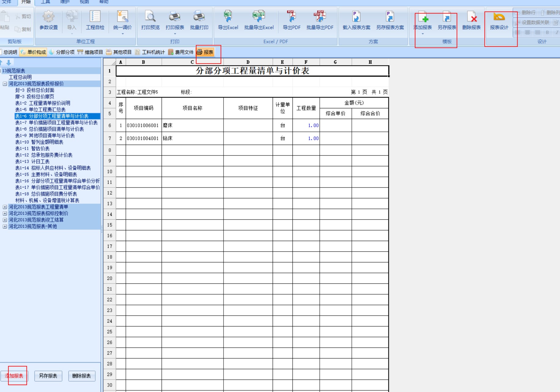Click 载入报表方案 load scheme
Image resolution: width=560 pixels, height=392 pixels.
click(x=356, y=21)
